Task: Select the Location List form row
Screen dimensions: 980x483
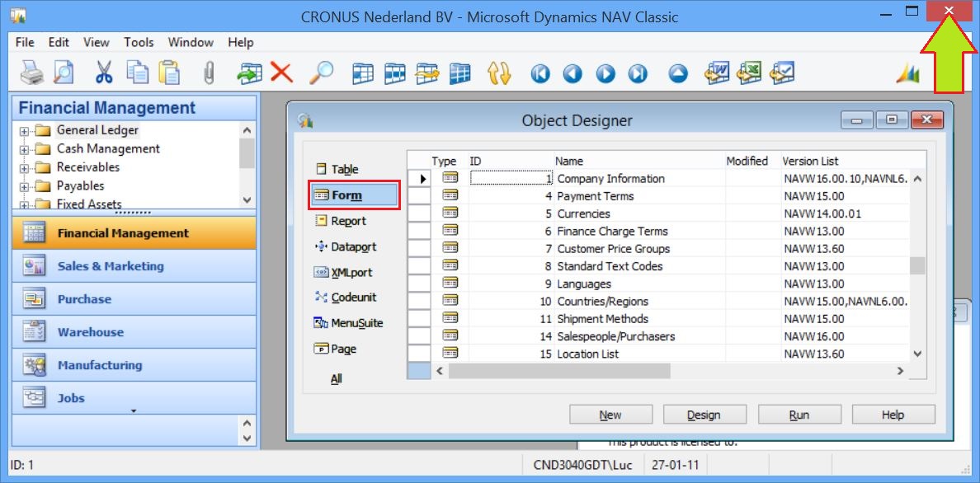Action: pyautogui.click(x=658, y=354)
